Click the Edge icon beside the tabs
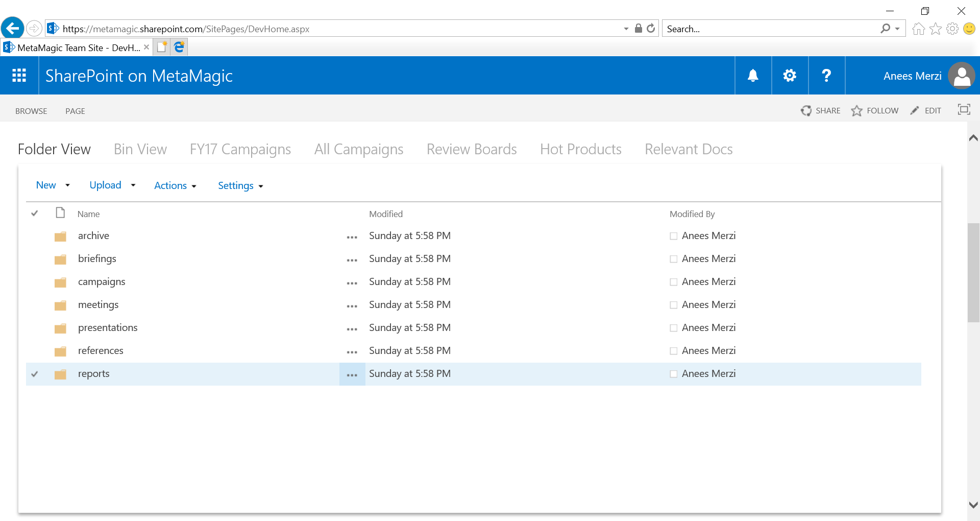This screenshot has width=980, height=521. pos(179,47)
